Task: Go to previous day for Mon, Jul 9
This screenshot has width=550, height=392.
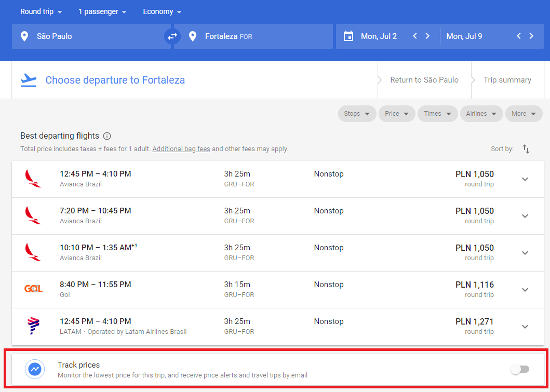Action: pyautogui.click(x=519, y=36)
